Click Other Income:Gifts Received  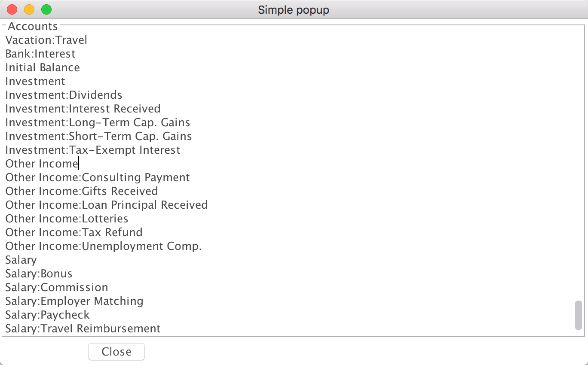82,191
